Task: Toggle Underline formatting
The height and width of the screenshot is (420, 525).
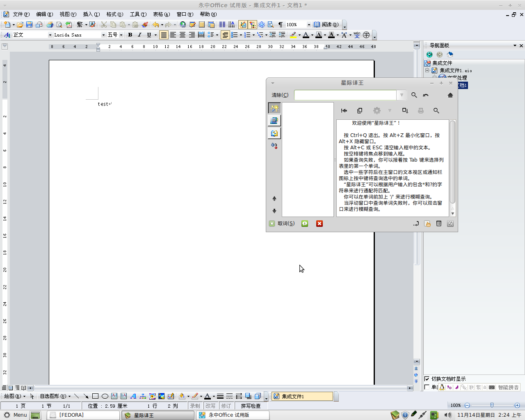Action: click(x=149, y=35)
